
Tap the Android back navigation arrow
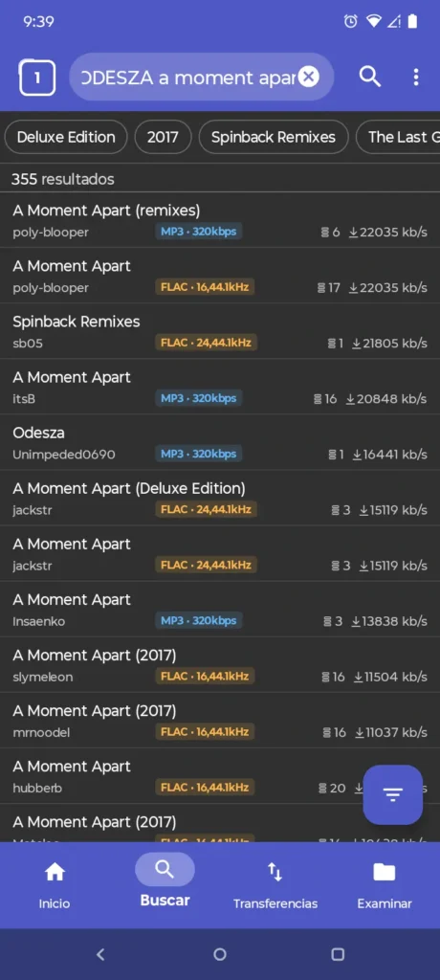(x=100, y=954)
